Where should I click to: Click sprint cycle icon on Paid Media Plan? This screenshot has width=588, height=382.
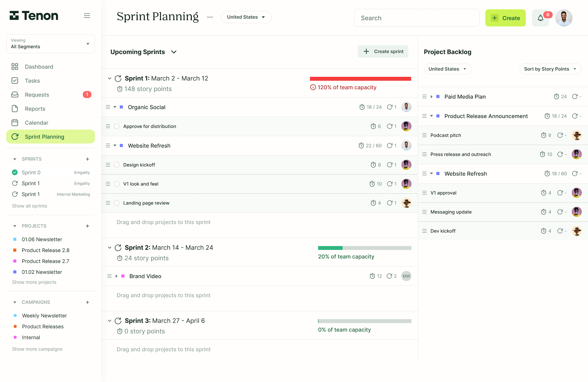(x=575, y=97)
